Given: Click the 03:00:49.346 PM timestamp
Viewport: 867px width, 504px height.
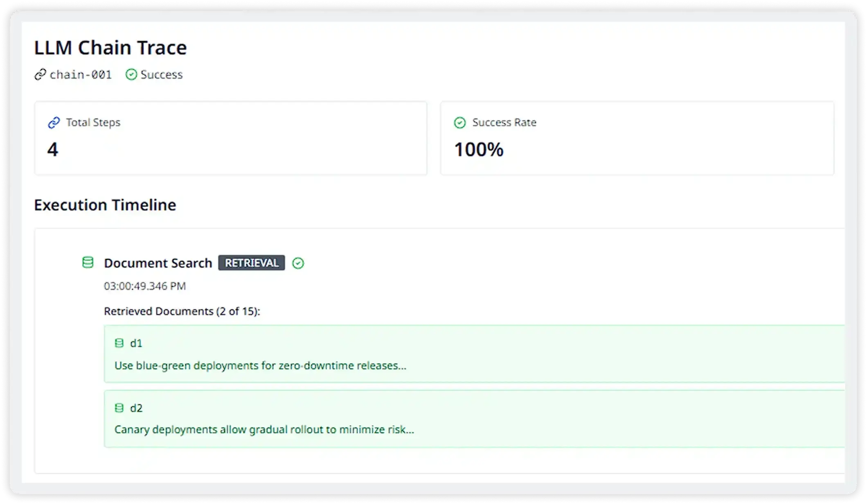Looking at the screenshot, I should (145, 286).
